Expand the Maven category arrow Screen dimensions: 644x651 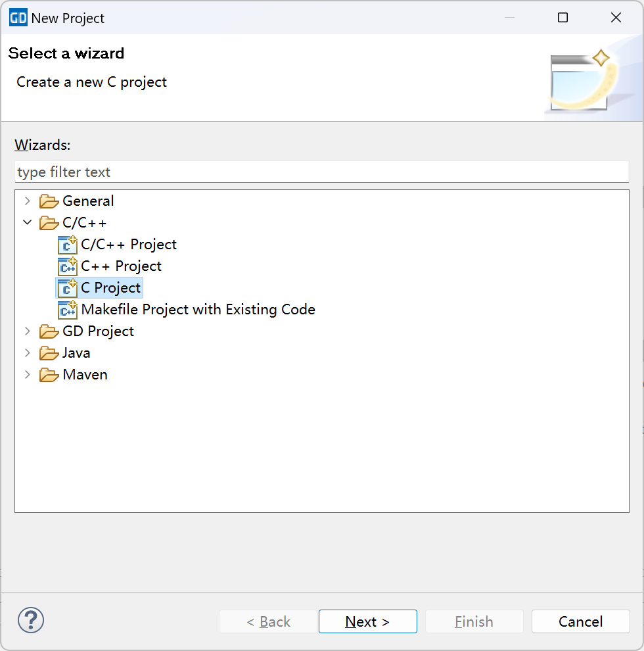point(27,374)
